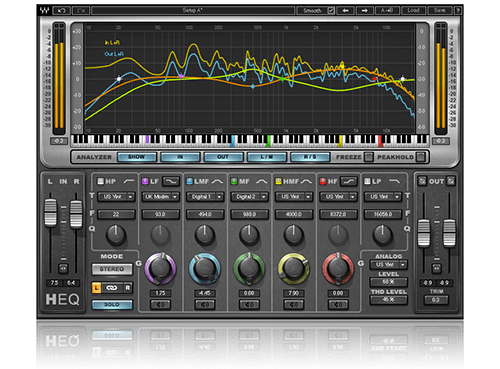Click the HF shelf shape icon
This screenshot has height=369, width=500.
pyautogui.click(x=349, y=181)
